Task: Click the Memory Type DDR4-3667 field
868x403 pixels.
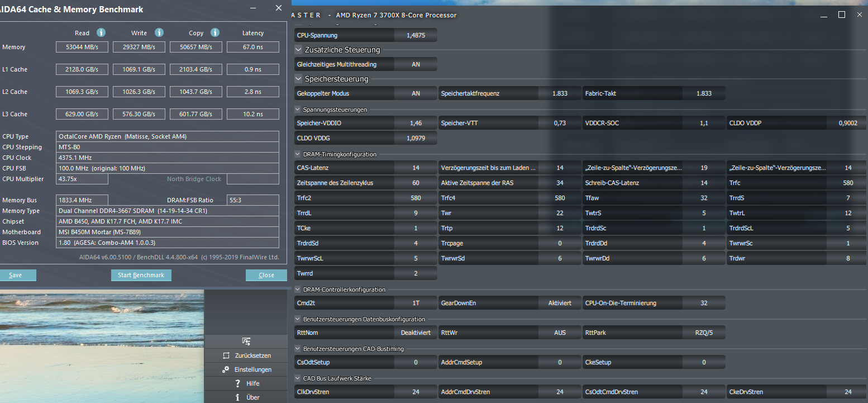Action: click(168, 211)
